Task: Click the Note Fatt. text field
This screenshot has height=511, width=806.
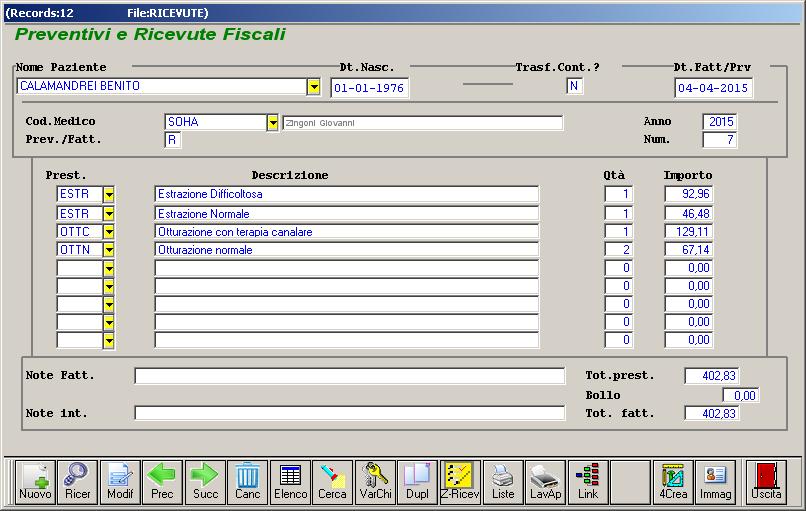Action: [x=350, y=376]
